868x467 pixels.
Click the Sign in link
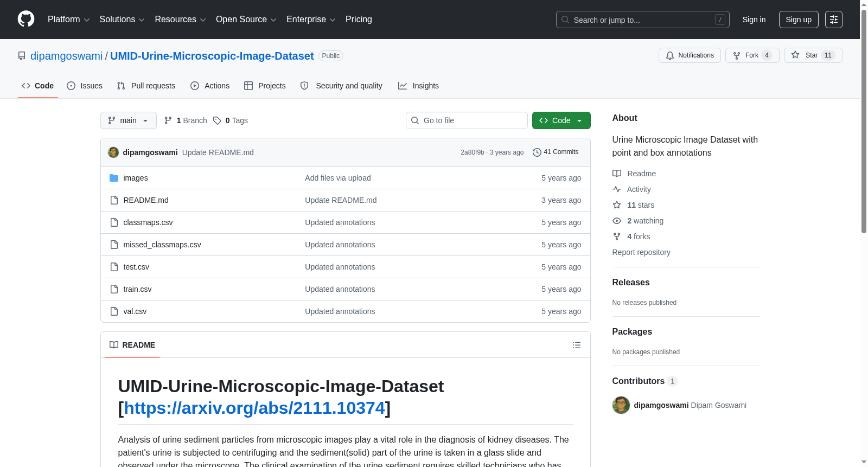click(754, 20)
